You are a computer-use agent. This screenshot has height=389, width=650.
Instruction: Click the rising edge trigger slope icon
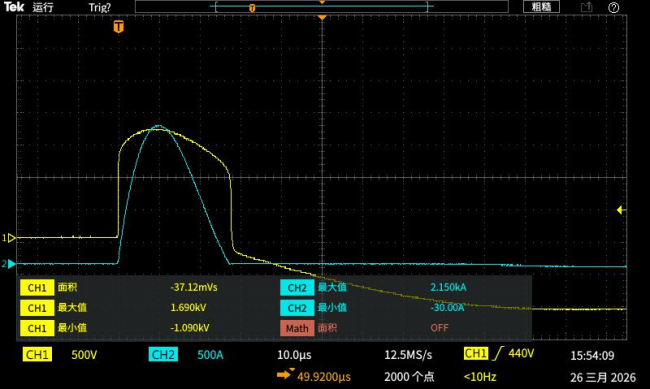(498, 354)
